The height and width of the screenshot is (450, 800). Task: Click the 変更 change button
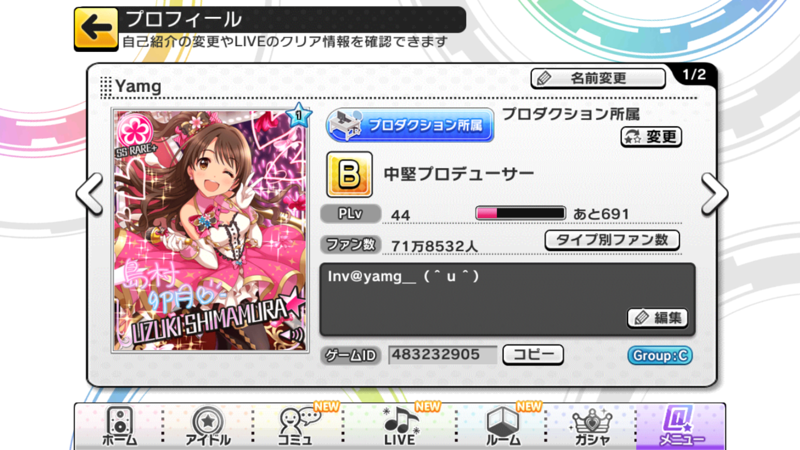(x=652, y=137)
